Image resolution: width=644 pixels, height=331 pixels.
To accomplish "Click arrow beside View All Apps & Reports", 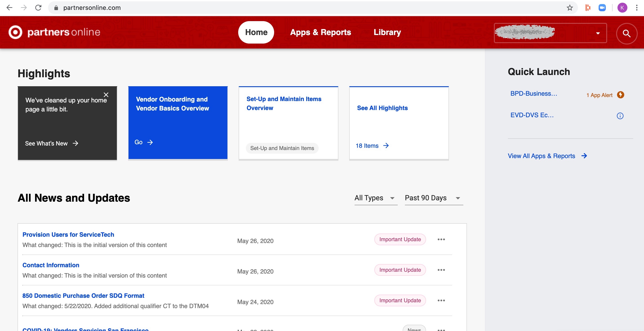I will [x=584, y=156].
